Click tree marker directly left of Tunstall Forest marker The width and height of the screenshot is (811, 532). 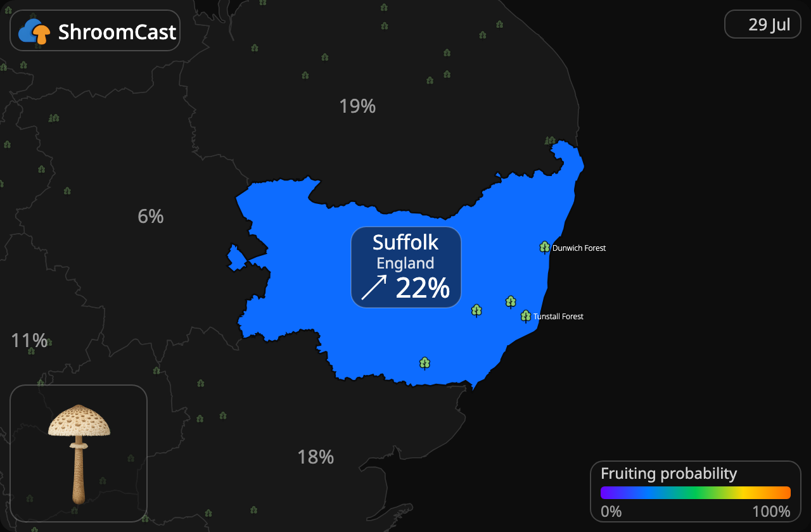[x=511, y=302]
